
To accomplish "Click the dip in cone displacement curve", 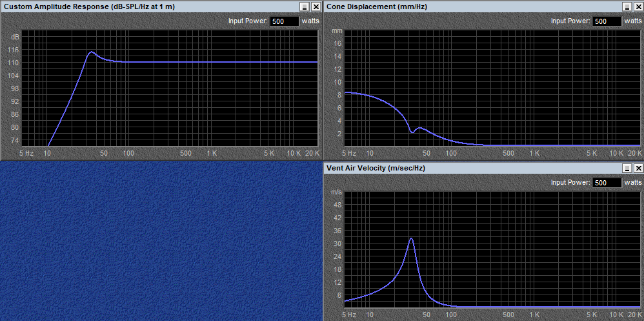I will coord(412,132).
